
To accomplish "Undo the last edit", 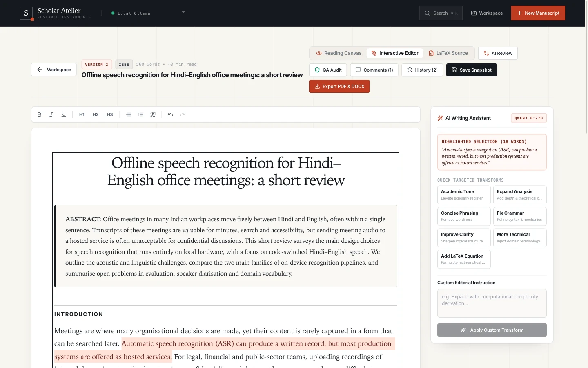I will tap(170, 114).
